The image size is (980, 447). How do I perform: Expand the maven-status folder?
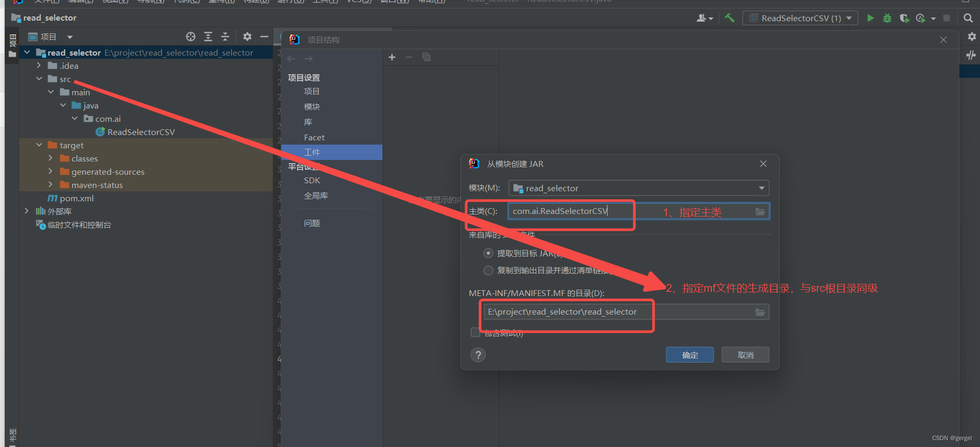[51, 185]
